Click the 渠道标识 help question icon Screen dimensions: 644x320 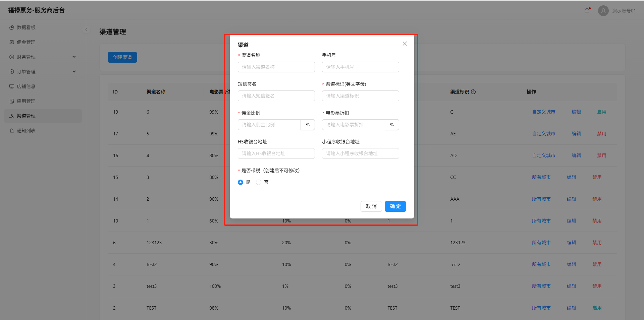pos(473,92)
